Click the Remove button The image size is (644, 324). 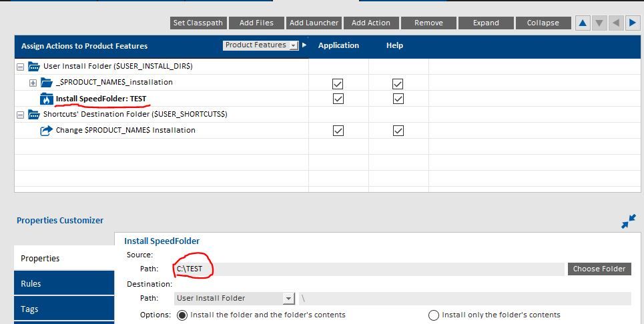pyautogui.click(x=428, y=23)
